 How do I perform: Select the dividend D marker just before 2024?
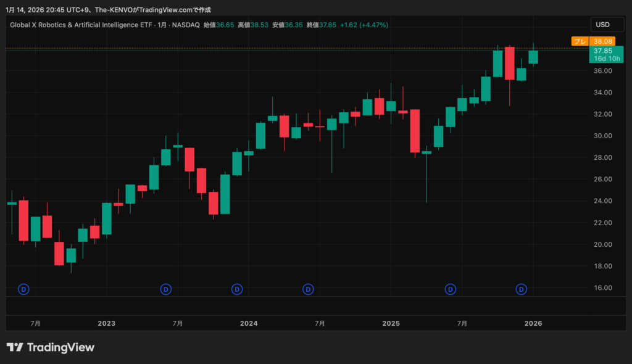237,289
